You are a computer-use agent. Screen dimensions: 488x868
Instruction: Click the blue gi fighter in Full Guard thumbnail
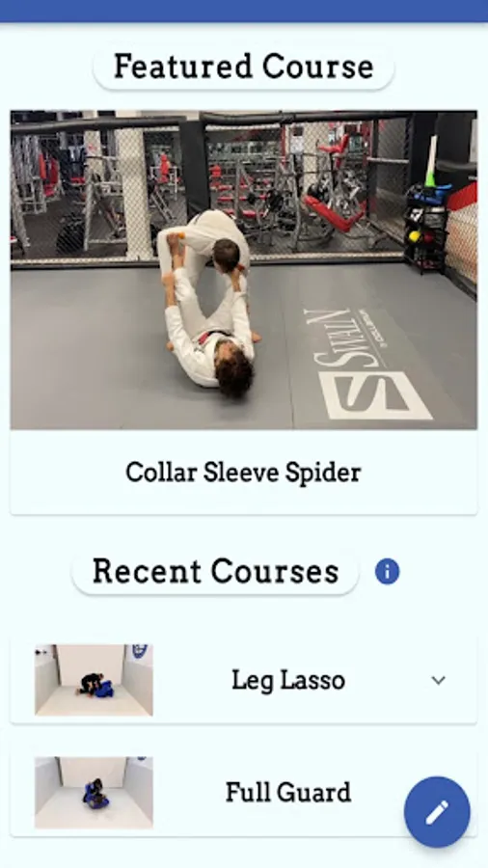(95, 795)
